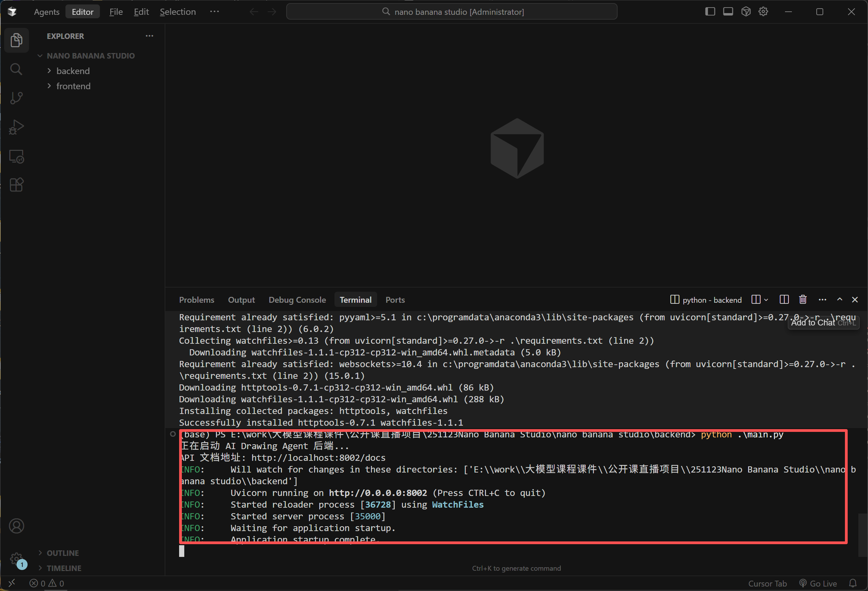Open the Source Control view icon
Screen dimensions: 868x591
[x=17, y=98]
